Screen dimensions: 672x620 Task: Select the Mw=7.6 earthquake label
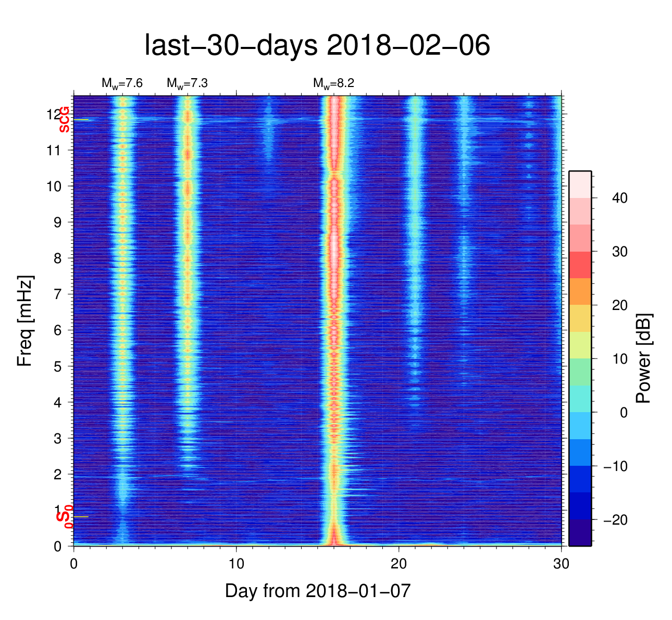pos(122,83)
